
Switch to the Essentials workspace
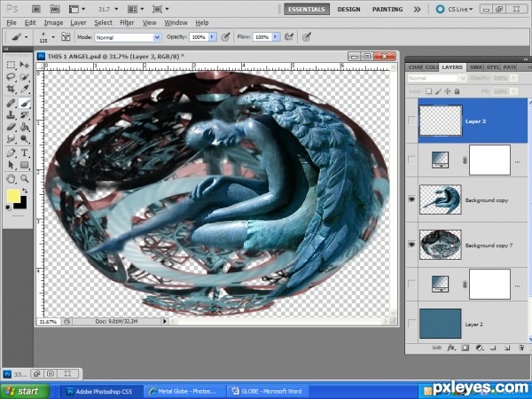(307, 9)
